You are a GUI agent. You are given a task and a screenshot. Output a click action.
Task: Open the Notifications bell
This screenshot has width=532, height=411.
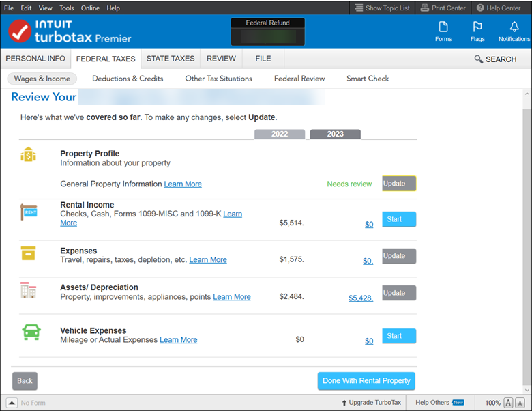point(514,31)
